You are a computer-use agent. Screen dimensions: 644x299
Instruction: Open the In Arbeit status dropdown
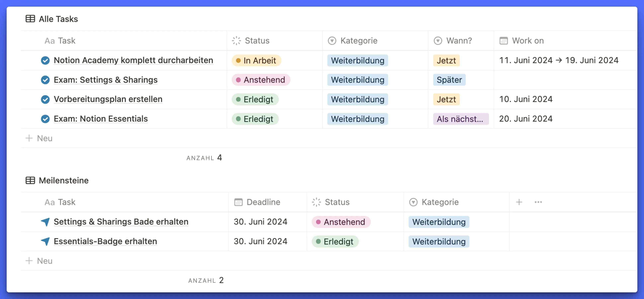click(256, 60)
